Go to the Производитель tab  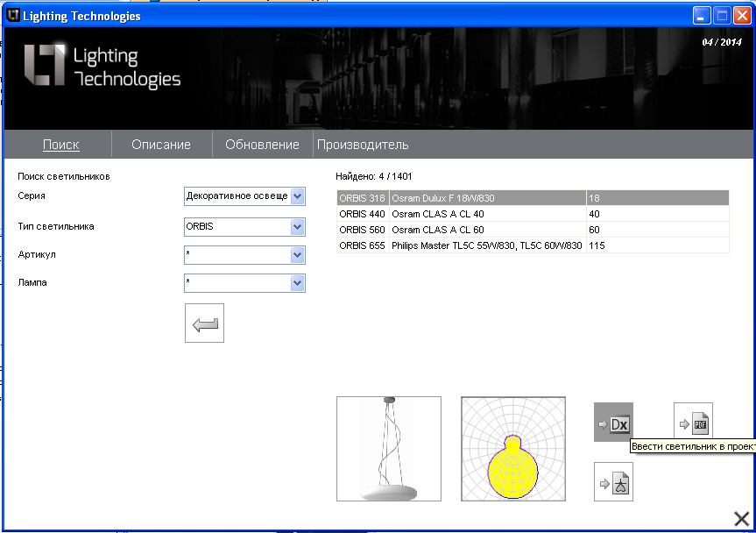click(363, 145)
